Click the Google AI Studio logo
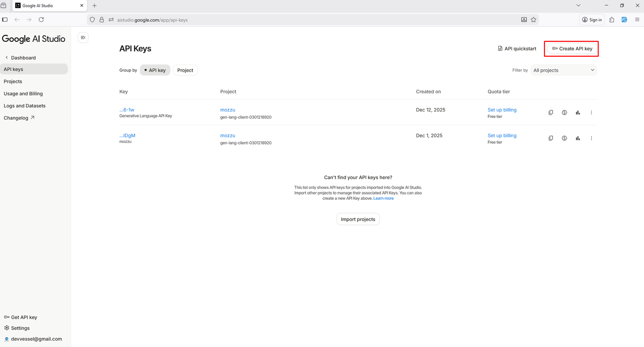644x347 pixels. 33,39
